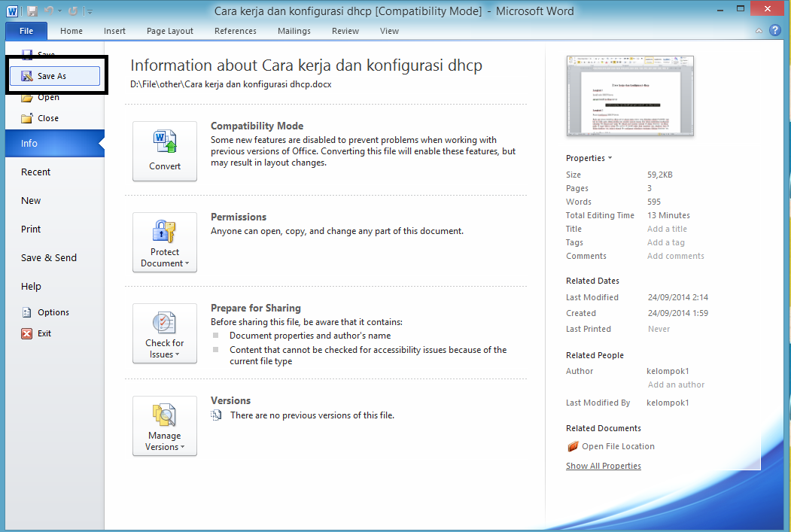Switch to the Review tab
Image resolution: width=791 pixels, height=532 pixels.
345,31
